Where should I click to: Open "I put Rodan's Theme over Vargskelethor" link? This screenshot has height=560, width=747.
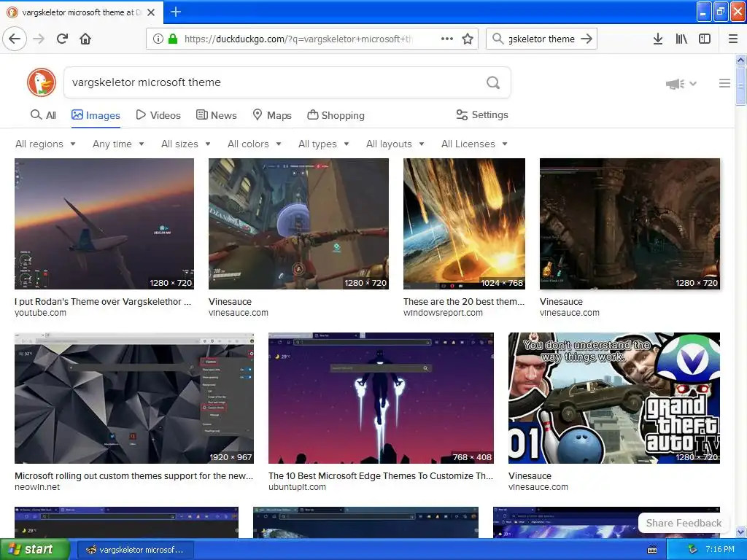pyautogui.click(x=103, y=301)
